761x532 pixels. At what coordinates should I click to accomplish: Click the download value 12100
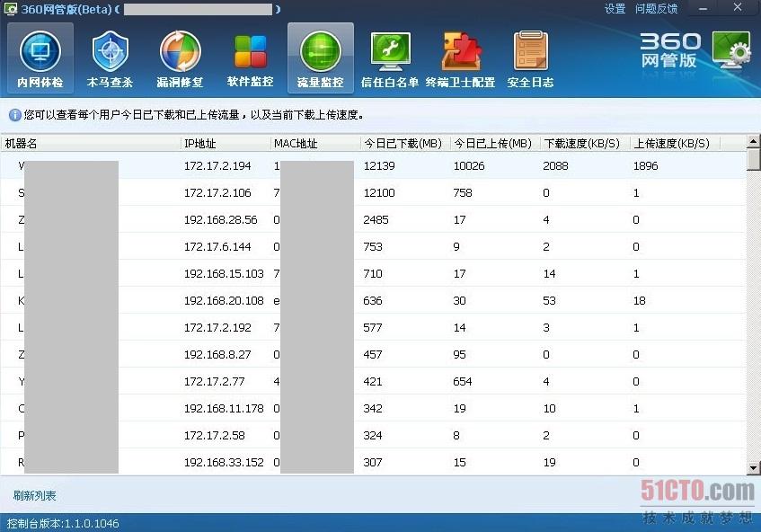click(x=379, y=192)
